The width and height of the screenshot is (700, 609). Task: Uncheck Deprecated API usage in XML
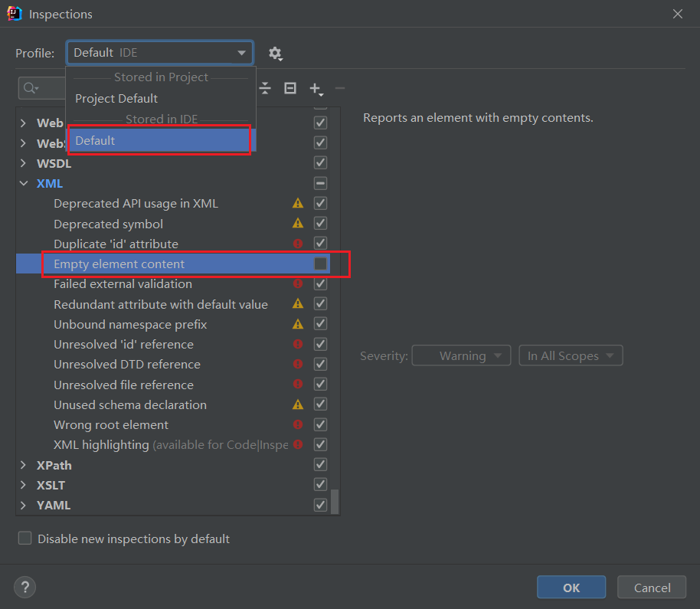click(x=320, y=203)
